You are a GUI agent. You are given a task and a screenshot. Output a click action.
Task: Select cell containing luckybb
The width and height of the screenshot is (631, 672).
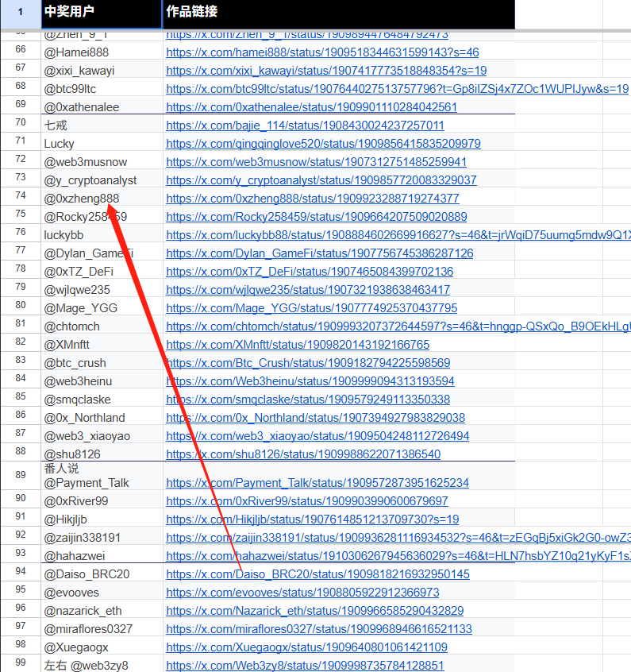102,235
